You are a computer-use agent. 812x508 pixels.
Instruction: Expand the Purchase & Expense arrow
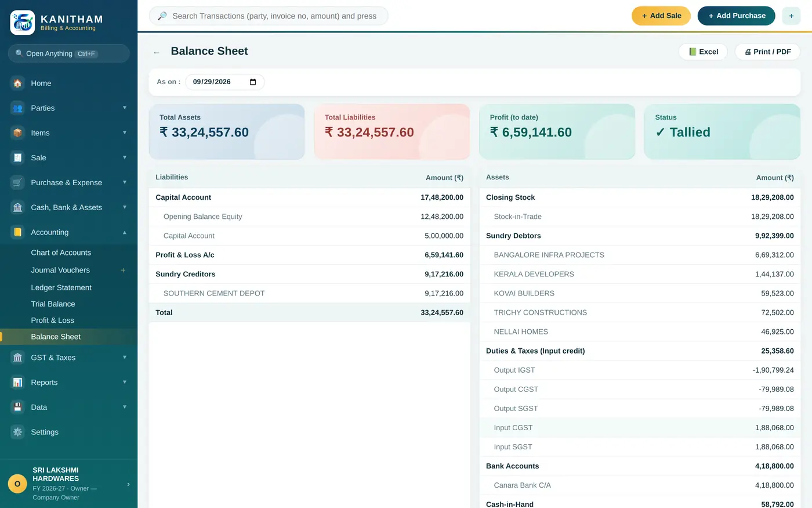tap(125, 182)
